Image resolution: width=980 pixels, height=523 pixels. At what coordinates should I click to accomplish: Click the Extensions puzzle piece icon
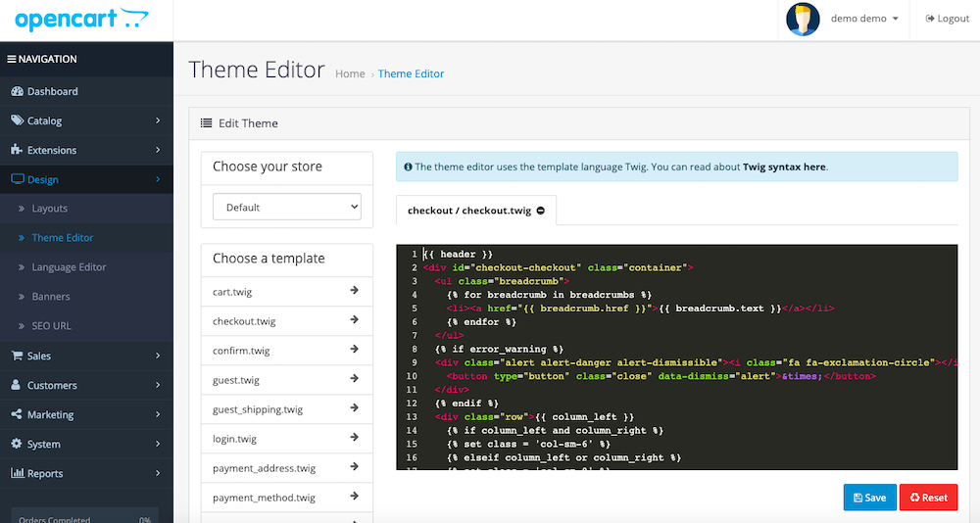pos(17,149)
